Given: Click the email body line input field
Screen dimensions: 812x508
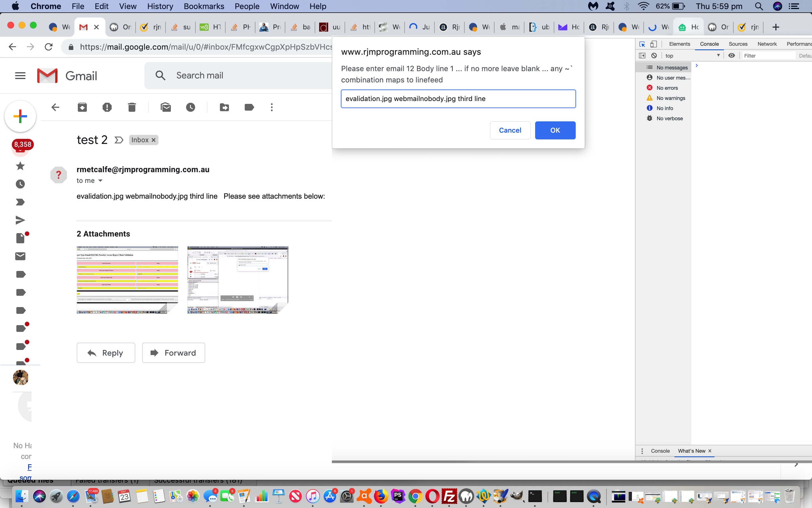Looking at the screenshot, I should pyautogui.click(x=458, y=99).
